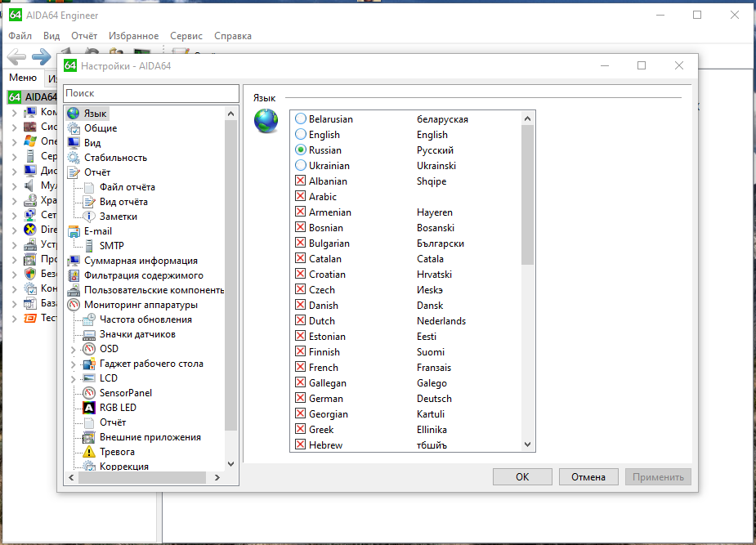Expand the Сеть node in main window tree

point(14,216)
